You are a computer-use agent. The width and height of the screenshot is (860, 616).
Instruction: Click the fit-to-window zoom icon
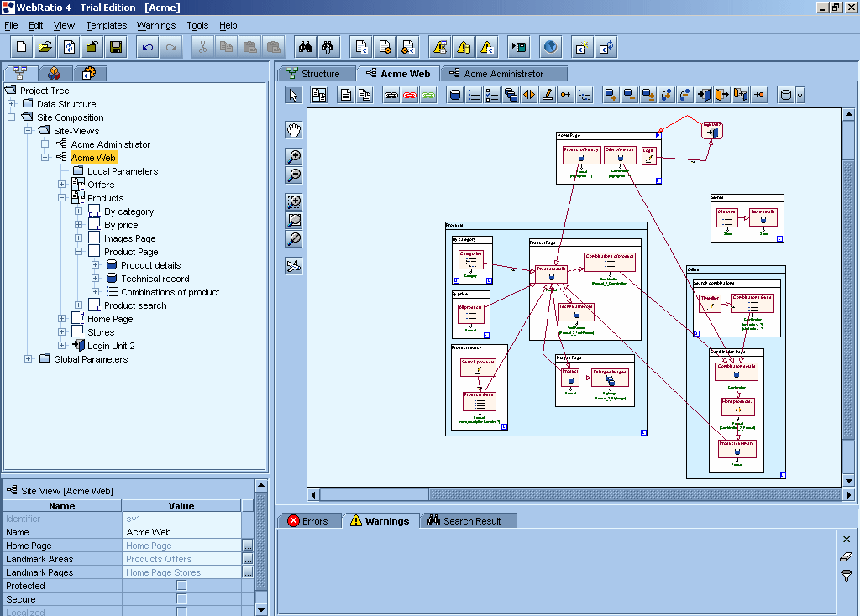295,221
